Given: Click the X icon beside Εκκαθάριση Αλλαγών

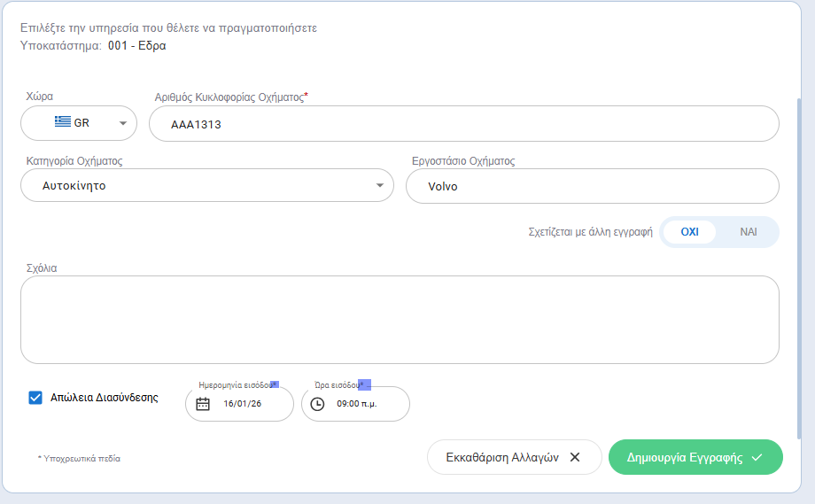Looking at the screenshot, I should (575, 457).
